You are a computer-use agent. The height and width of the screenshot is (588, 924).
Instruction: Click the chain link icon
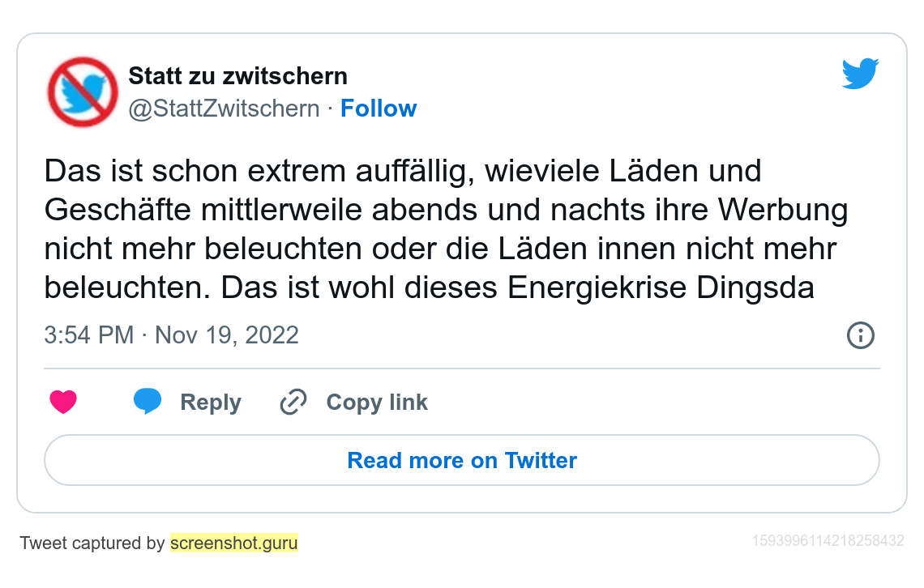[x=293, y=403]
